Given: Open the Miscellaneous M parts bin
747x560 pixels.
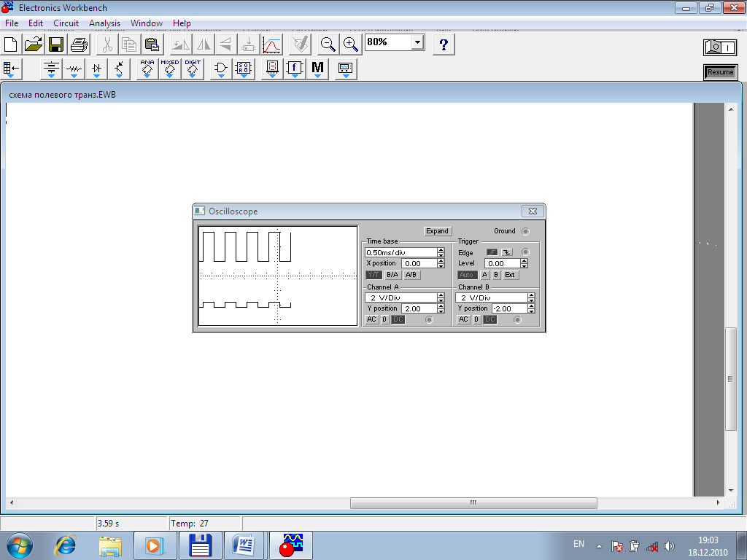Looking at the screenshot, I should 318,69.
